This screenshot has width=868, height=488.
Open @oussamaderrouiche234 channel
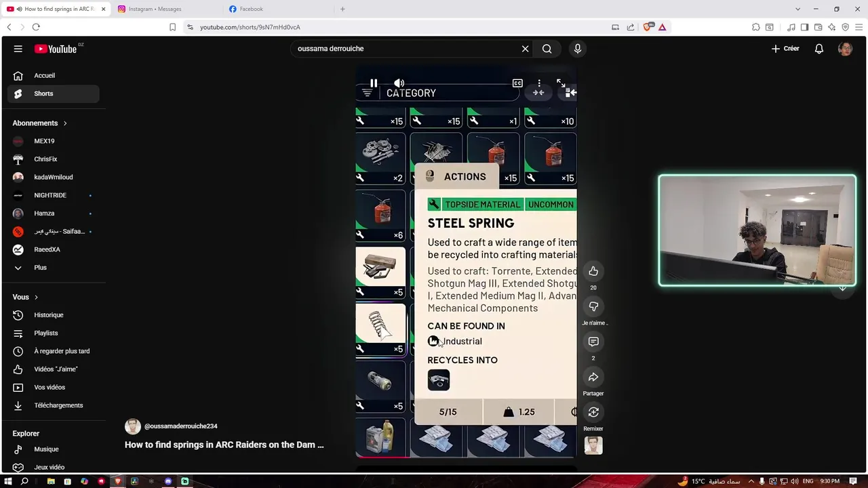click(180, 426)
